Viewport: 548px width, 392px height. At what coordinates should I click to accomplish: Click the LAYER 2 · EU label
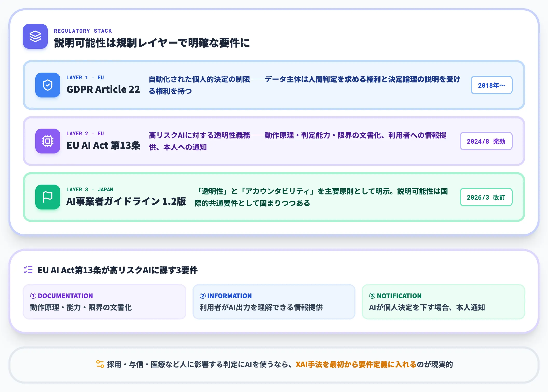click(x=85, y=134)
